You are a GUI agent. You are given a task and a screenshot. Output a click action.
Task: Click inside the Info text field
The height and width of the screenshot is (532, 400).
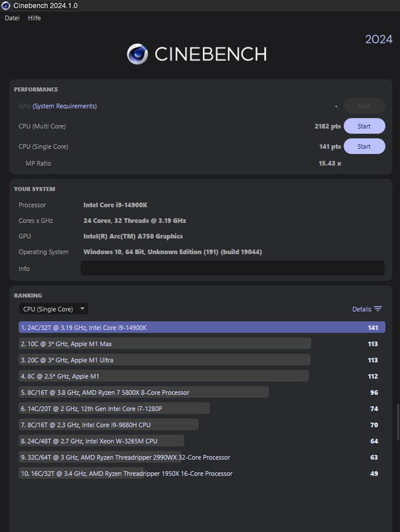(x=232, y=269)
